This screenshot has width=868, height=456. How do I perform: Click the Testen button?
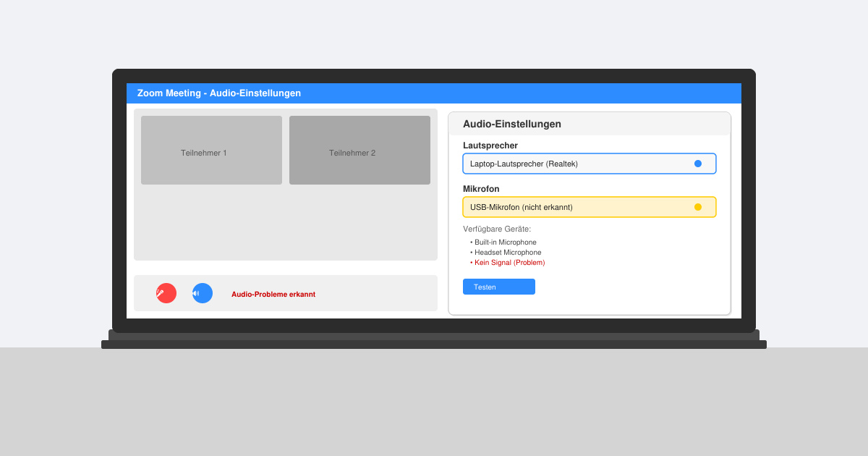pos(499,287)
